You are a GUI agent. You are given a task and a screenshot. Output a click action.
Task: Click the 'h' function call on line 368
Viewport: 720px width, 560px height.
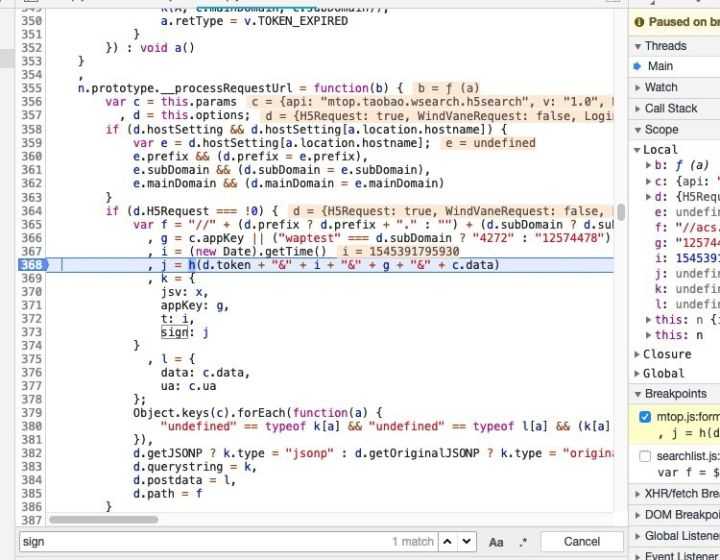click(192, 265)
